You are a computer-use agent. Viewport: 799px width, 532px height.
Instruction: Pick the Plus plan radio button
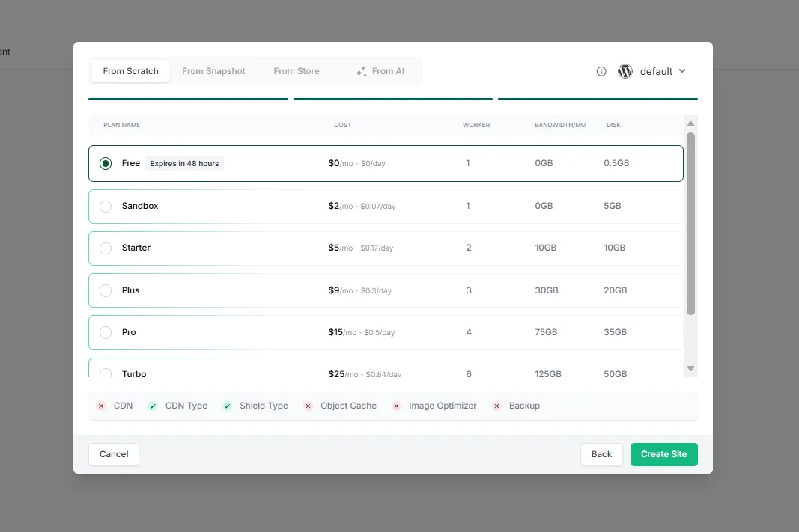(x=106, y=290)
